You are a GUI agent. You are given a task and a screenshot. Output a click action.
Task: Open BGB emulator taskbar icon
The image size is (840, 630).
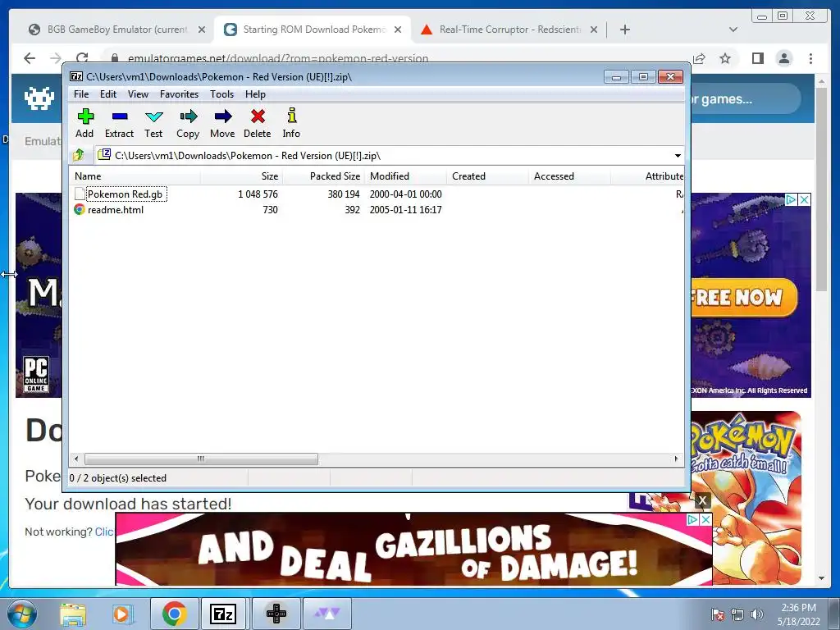(x=276, y=614)
